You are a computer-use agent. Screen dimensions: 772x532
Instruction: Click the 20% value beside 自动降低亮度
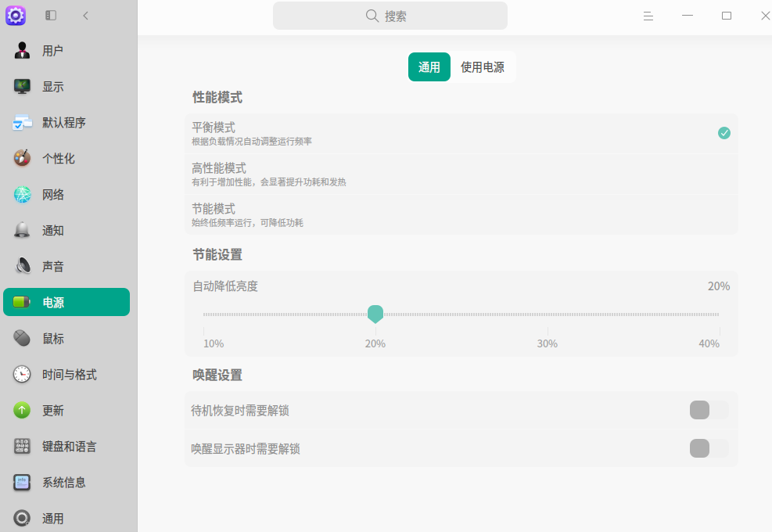[719, 286]
